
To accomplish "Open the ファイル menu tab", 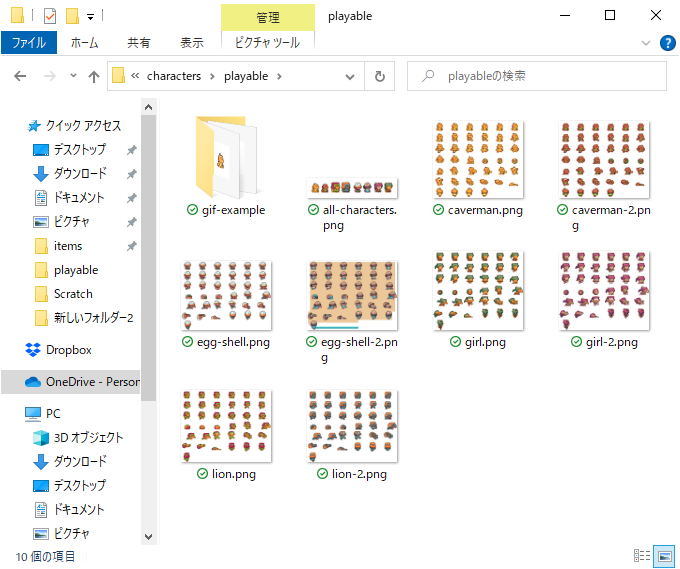I will 29,43.
